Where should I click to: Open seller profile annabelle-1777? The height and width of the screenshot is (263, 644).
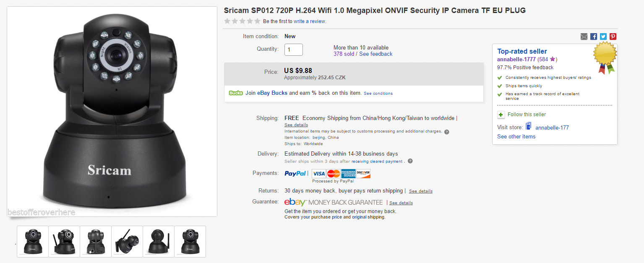[516, 60]
